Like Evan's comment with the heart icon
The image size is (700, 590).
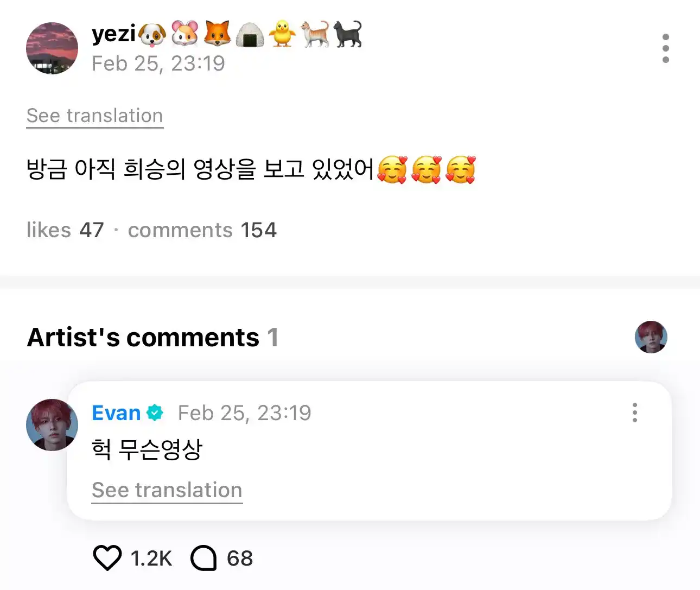point(107,558)
